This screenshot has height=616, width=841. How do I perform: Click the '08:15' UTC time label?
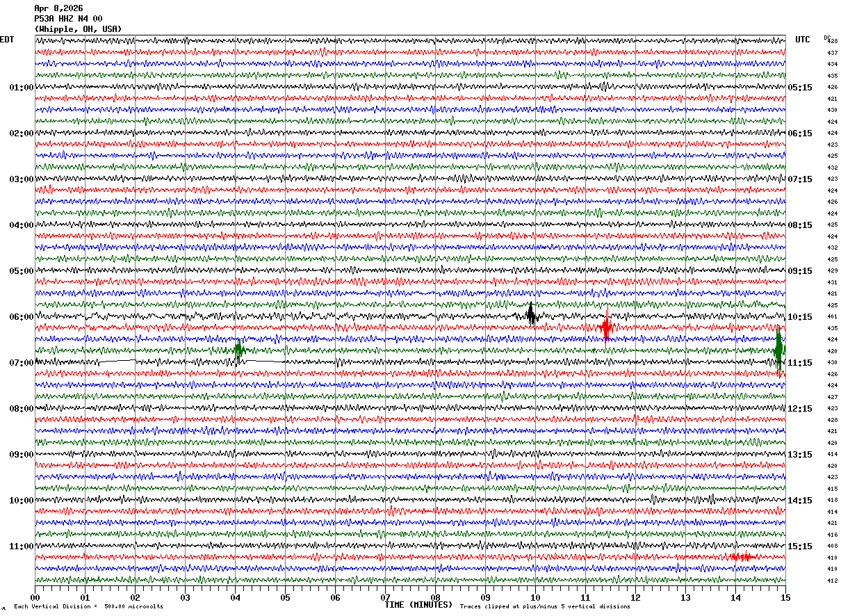pos(800,225)
